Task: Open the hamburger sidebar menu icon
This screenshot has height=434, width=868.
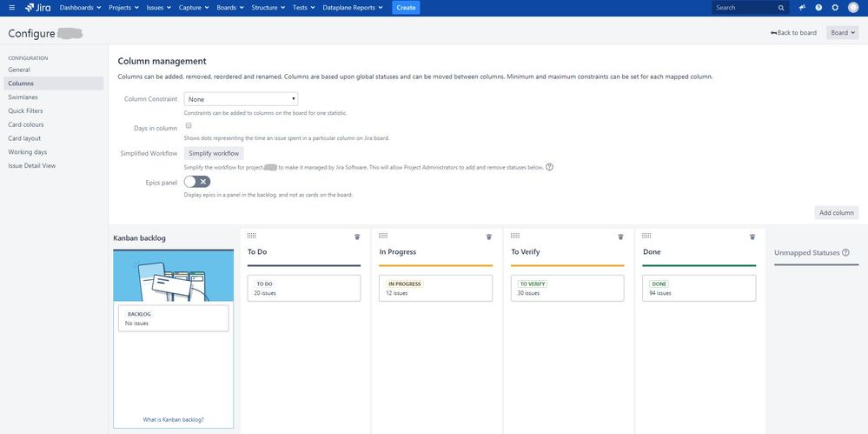Action: (12, 8)
